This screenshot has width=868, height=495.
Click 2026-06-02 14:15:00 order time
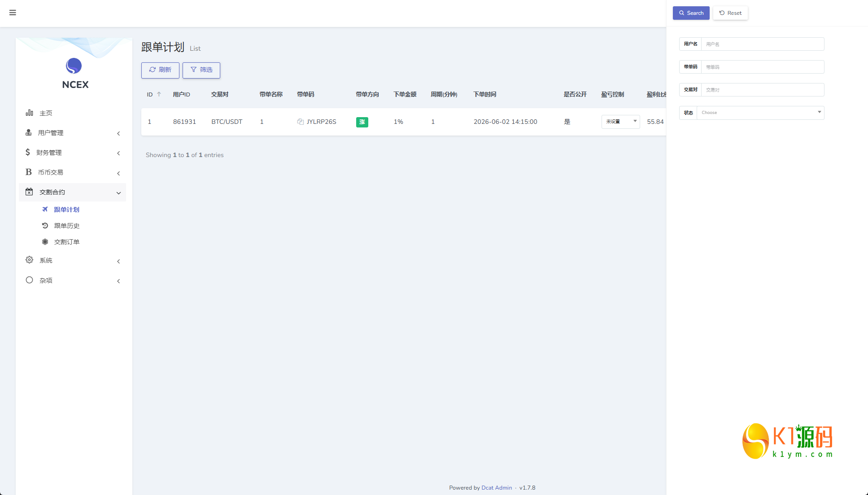[x=506, y=122]
